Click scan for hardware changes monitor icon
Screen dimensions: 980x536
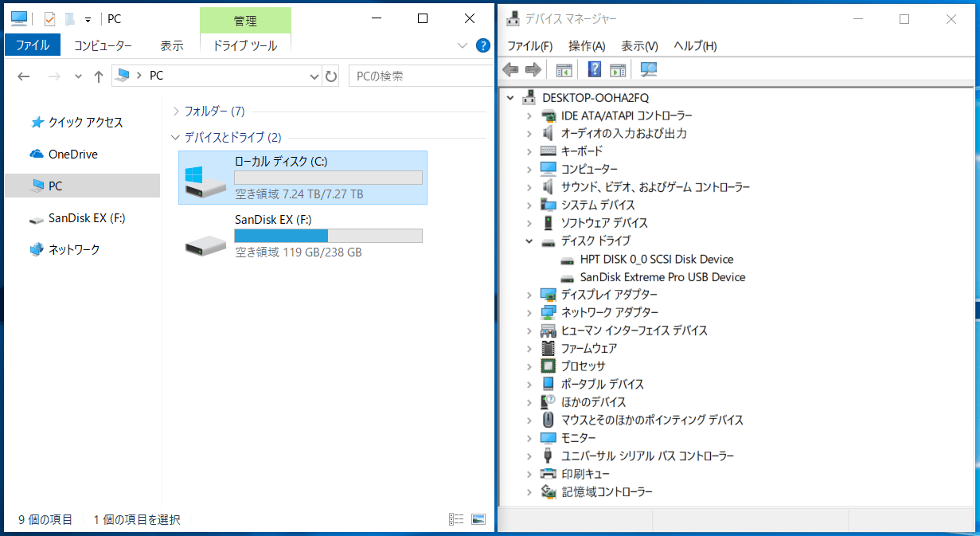click(649, 70)
